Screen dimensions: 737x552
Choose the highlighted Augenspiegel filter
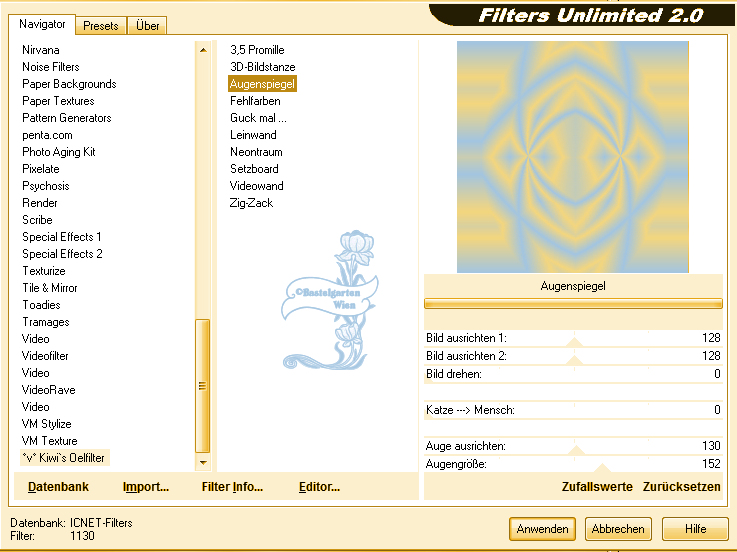[262, 84]
